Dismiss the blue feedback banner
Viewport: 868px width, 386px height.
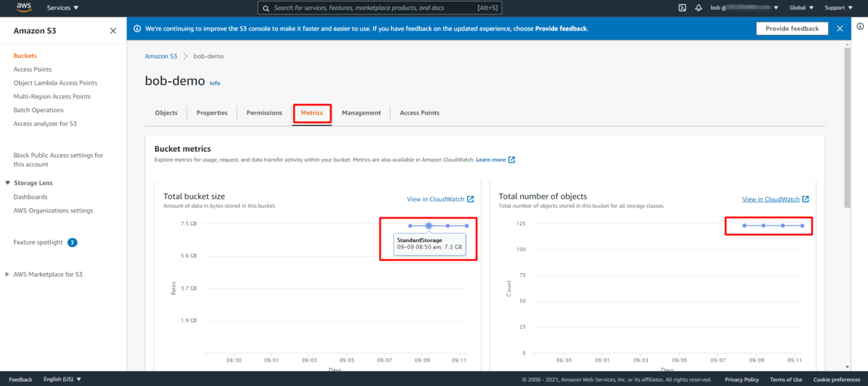(840, 29)
